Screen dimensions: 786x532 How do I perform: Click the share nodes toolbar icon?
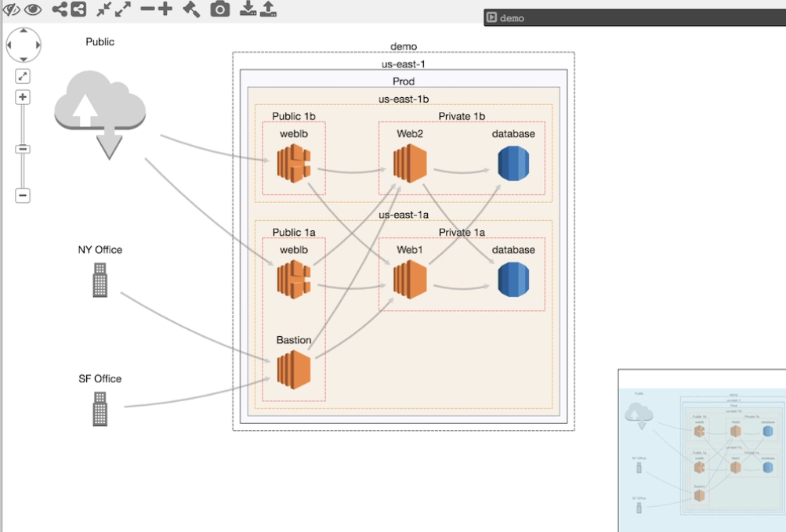point(60,9)
